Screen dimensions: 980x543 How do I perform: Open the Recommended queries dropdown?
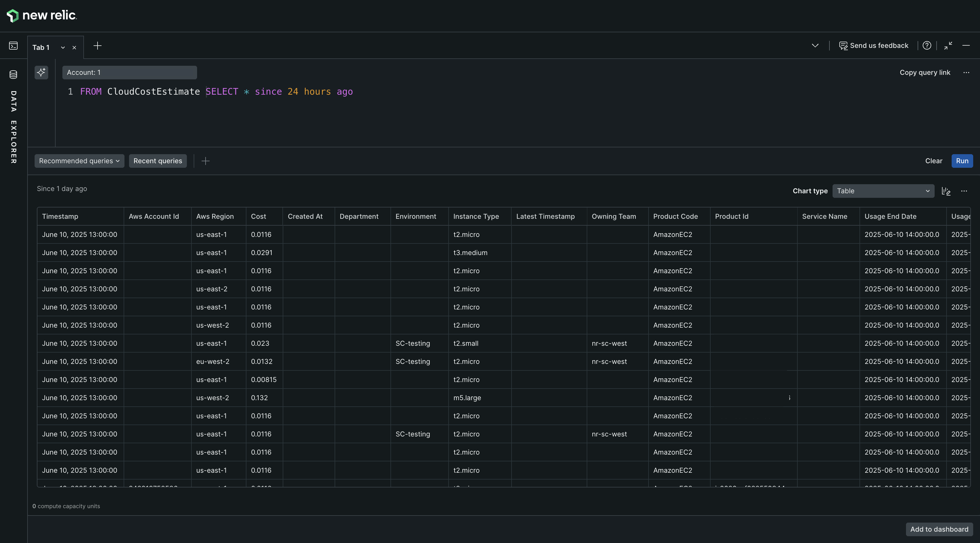click(79, 161)
